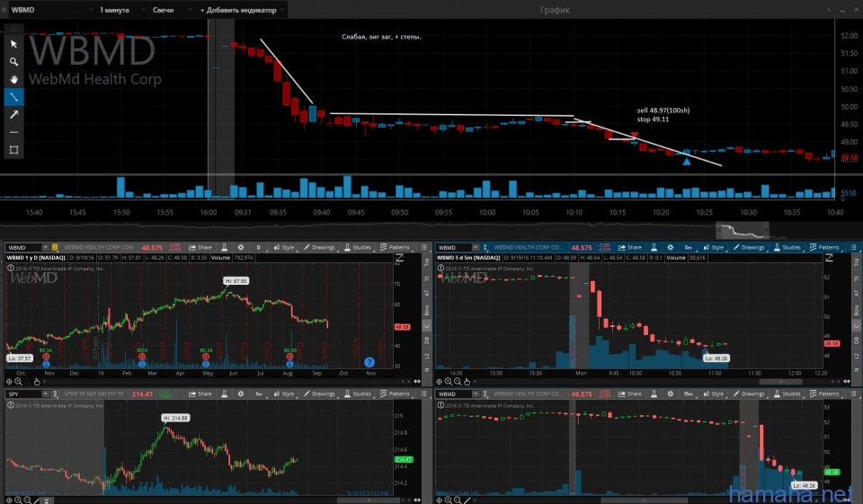This screenshot has height=504, width=863.
Task: Click horizontal scrollbar thumb under WBMD 5m chart
Action: click(x=780, y=381)
